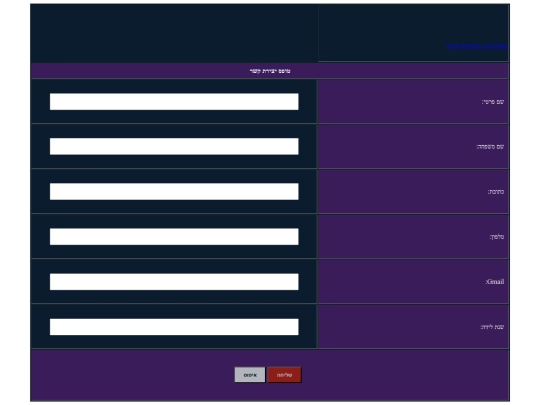Reset the form with the gray איפוס button

[250, 375]
